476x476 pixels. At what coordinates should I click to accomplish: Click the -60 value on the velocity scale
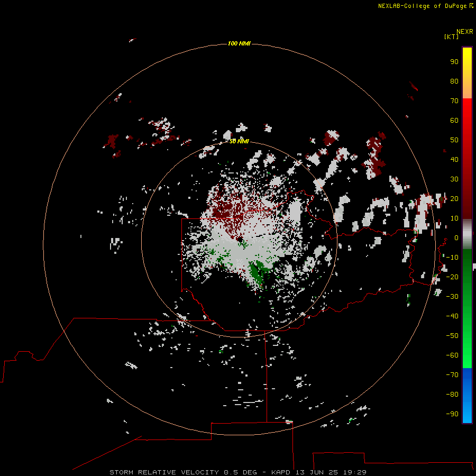[x=452, y=355]
